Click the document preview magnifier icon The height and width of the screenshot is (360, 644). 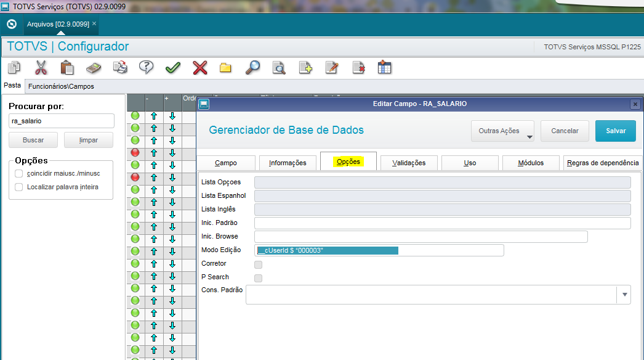click(279, 67)
